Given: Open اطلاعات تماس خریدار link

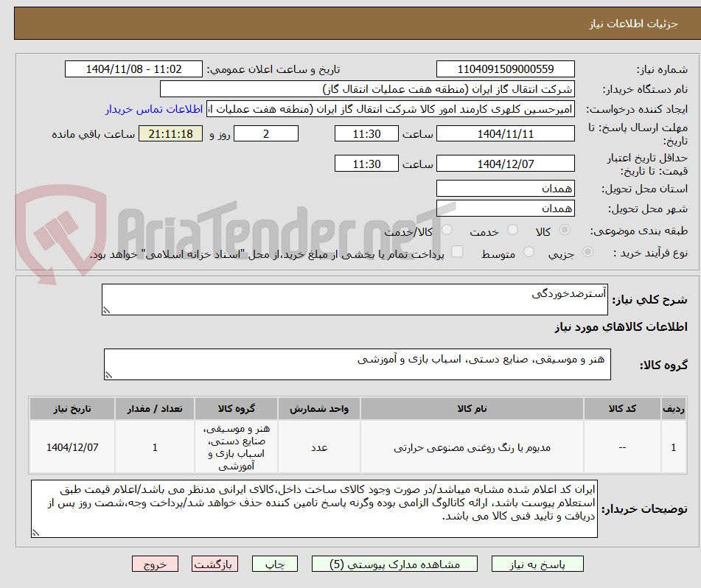Looking at the screenshot, I should point(154,110).
